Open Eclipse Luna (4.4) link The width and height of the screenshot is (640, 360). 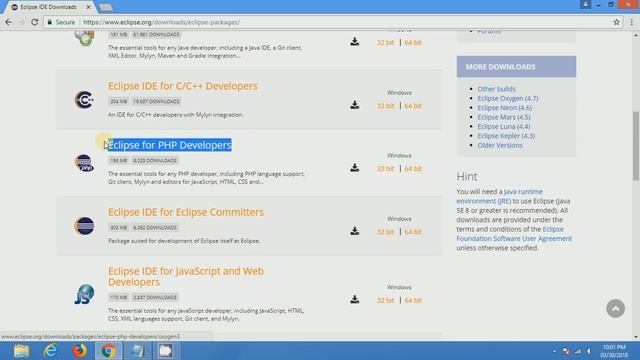click(504, 127)
